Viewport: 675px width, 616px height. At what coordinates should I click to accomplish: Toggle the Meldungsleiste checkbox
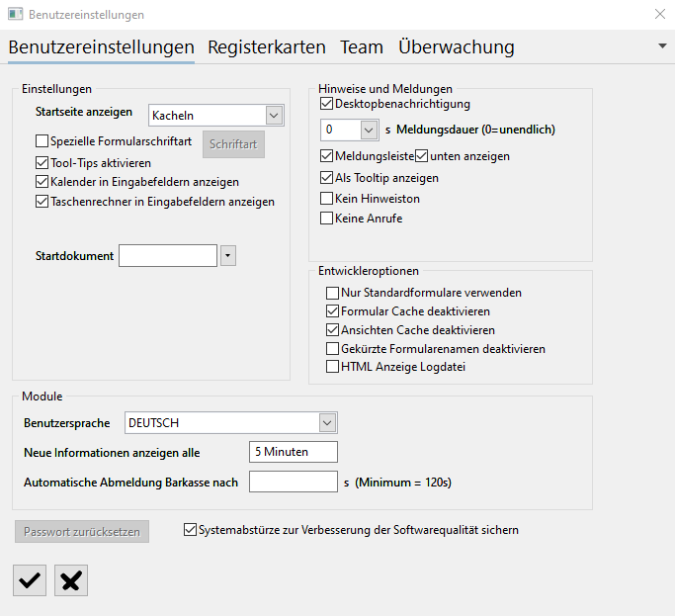(x=326, y=156)
